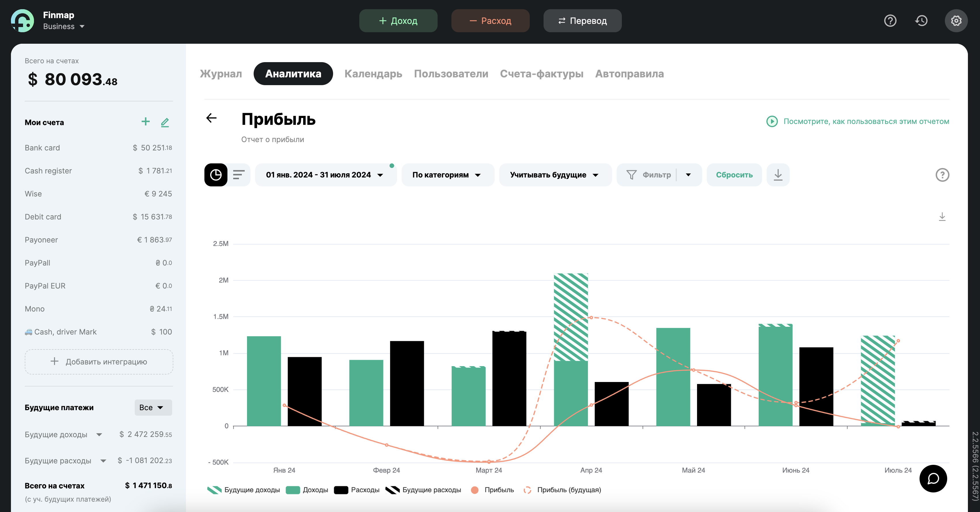Viewport: 980px width, 512px height.
Task: Click the back arrow next to Прибыль
Action: [211, 118]
